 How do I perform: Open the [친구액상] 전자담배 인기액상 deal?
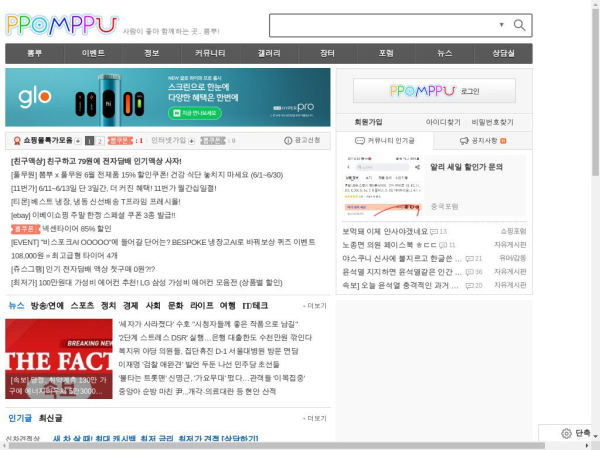pos(96,161)
